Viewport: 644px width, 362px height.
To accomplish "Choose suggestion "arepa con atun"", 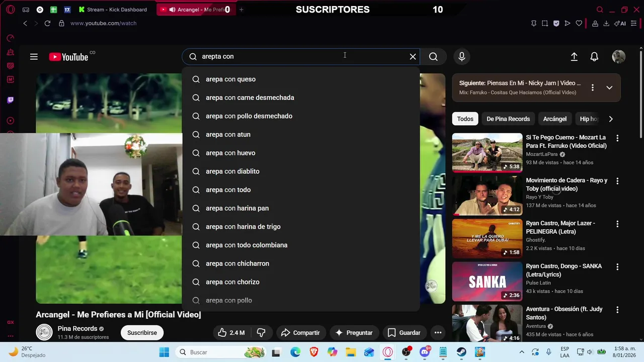I will pyautogui.click(x=301, y=134).
